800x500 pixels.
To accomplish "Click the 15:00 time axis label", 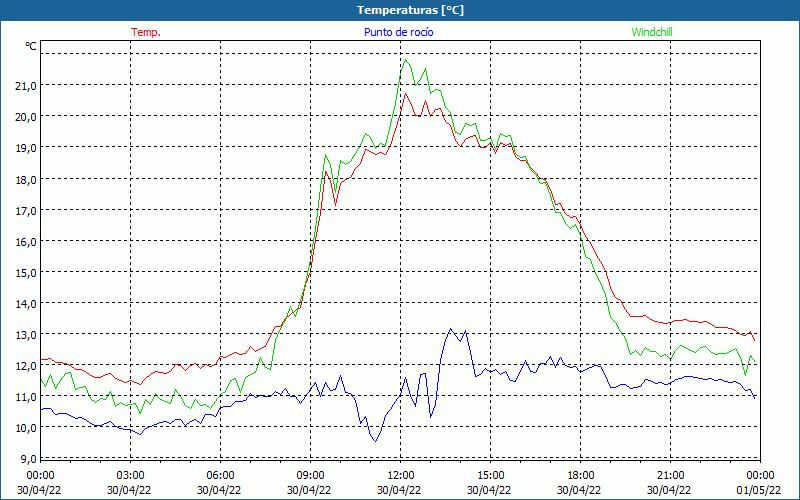I will [x=490, y=476].
